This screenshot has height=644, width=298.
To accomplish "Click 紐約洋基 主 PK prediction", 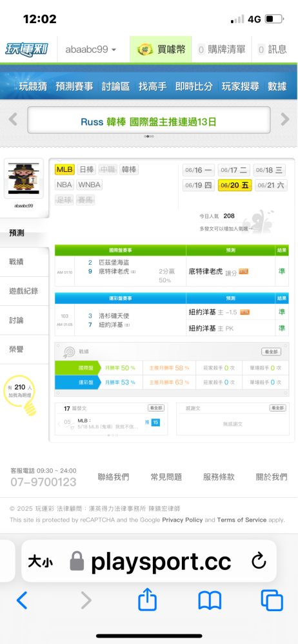I will point(211,328).
